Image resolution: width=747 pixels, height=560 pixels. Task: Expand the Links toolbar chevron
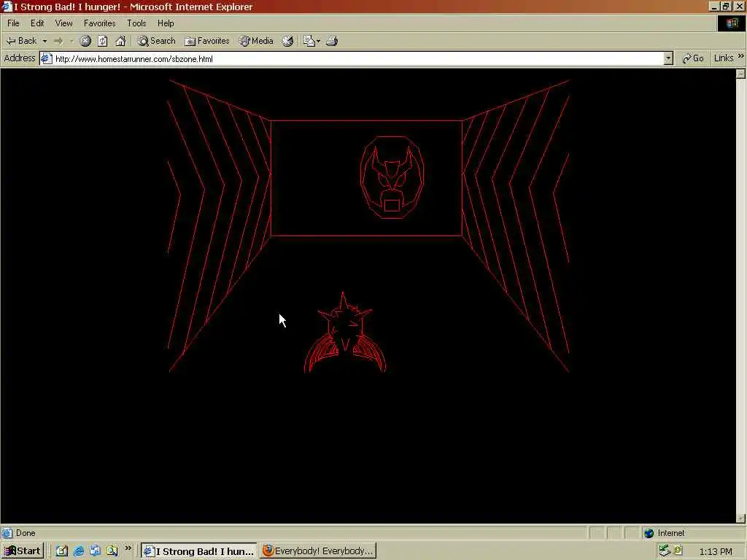coord(741,57)
